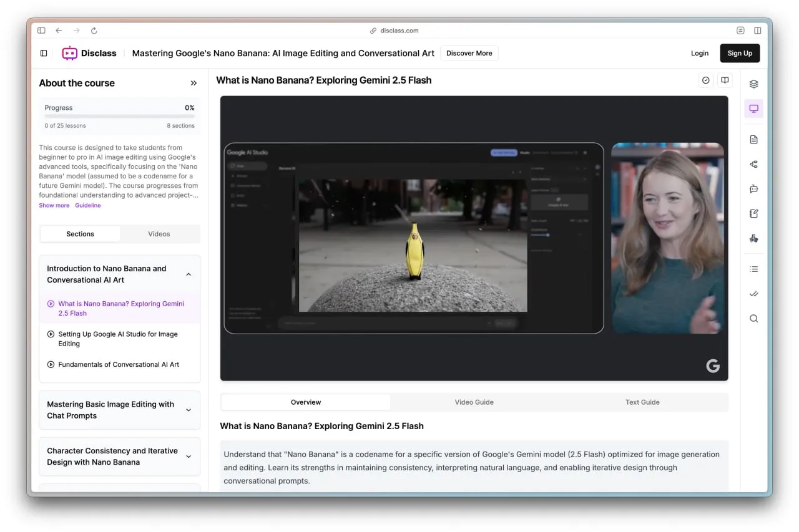The width and height of the screenshot is (799, 532).
Task: Switch to the Videos tab in course panel
Action: tap(159, 234)
